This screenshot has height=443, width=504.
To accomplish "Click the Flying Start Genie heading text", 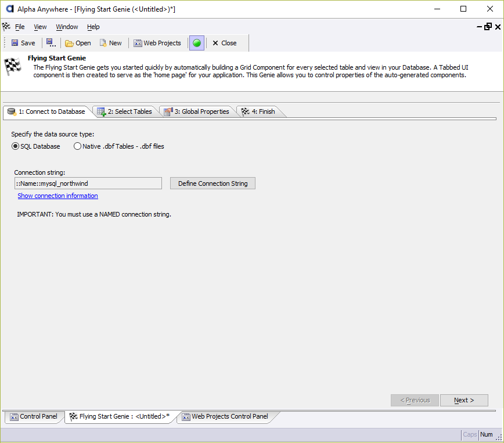I will pos(57,58).
